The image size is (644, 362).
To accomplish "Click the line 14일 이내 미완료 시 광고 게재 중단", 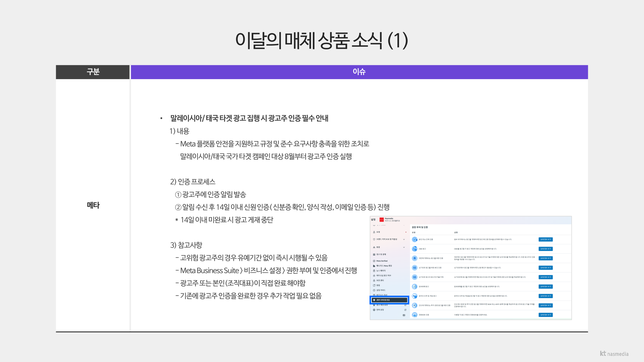I will click(x=224, y=220).
